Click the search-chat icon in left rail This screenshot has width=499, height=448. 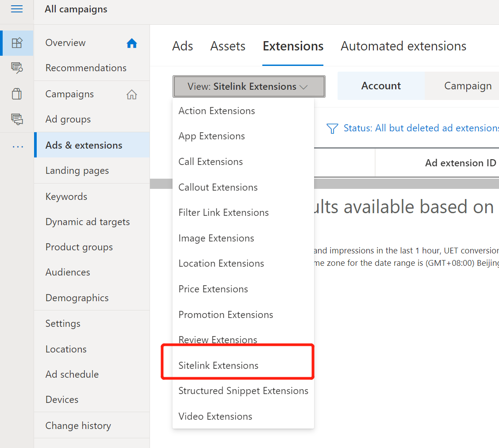[17, 68]
